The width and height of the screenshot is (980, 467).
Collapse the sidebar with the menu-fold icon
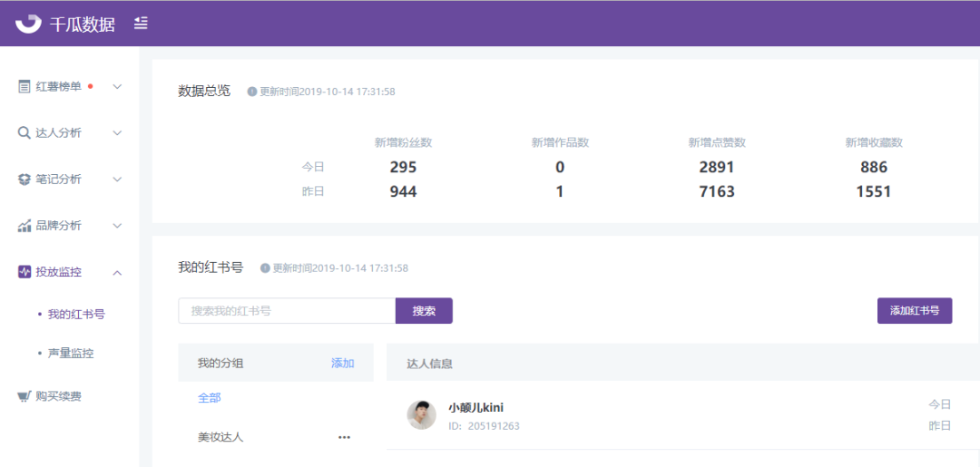coord(141,24)
